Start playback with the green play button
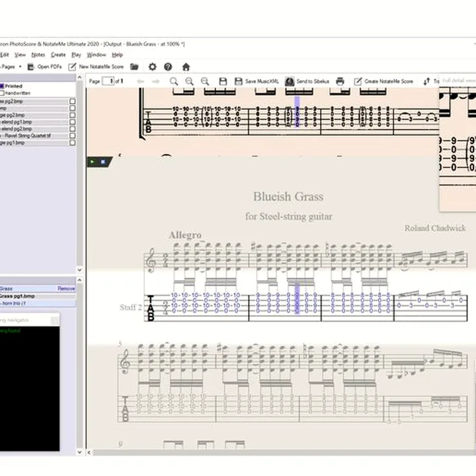 [93, 162]
